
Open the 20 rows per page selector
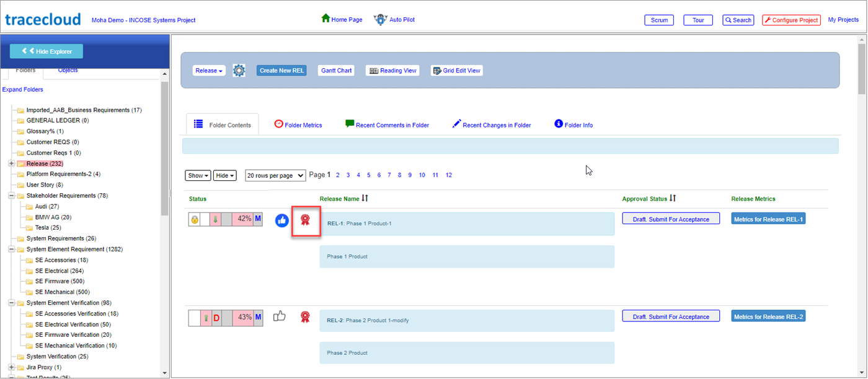point(275,175)
